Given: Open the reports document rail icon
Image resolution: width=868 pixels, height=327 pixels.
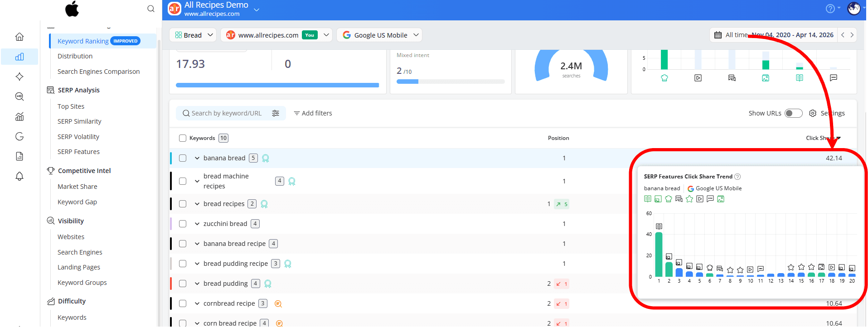Looking at the screenshot, I should coord(19,156).
